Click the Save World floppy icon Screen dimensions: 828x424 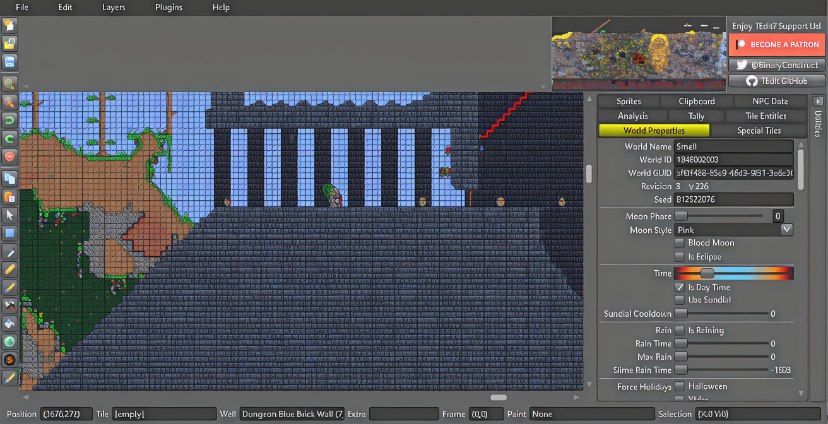[x=10, y=61]
